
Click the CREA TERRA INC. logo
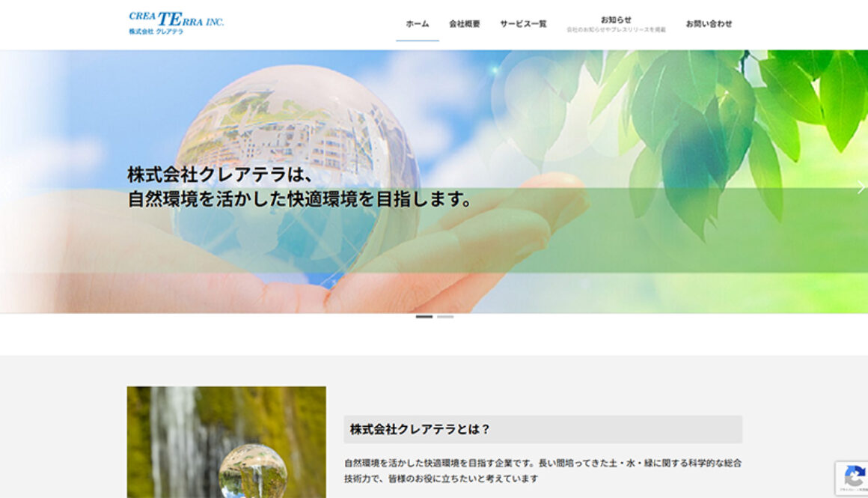click(x=176, y=19)
